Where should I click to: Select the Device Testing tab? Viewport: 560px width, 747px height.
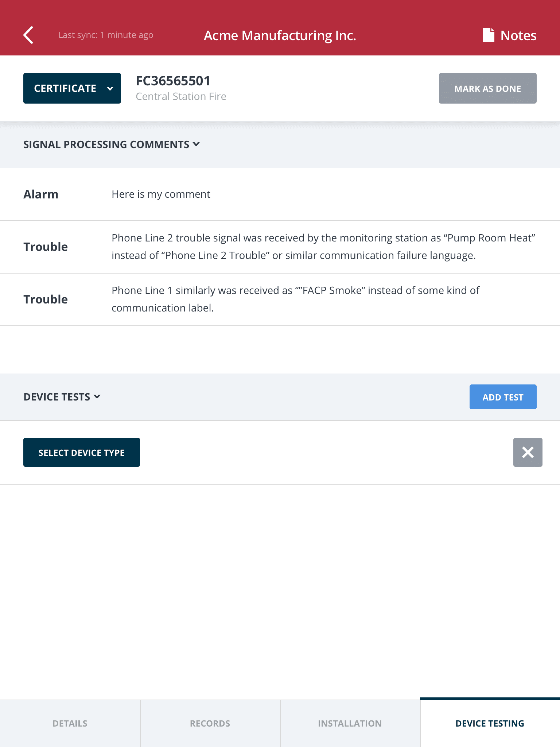click(x=490, y=723)
